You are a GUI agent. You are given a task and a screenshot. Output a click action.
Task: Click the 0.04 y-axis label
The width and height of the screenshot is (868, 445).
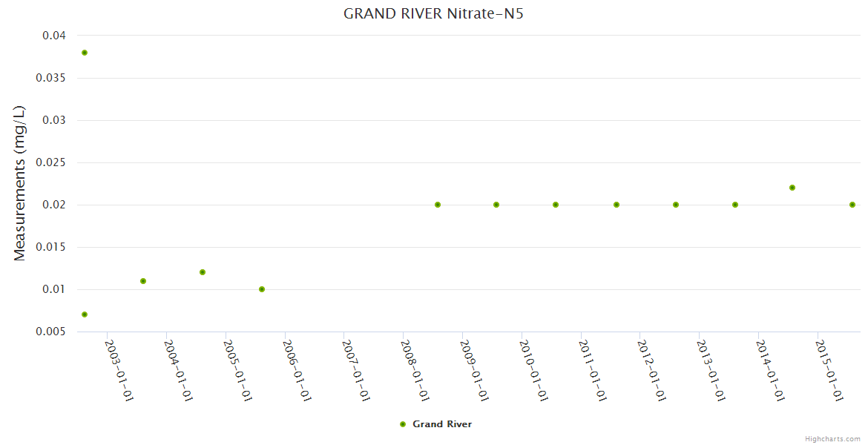point(53,36)
